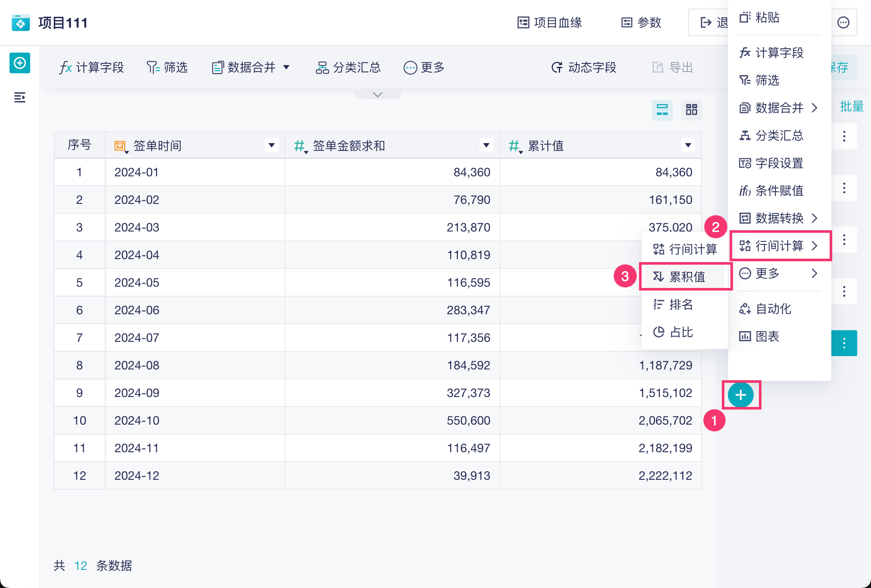Click 分类汇总 in the toolbar
Image resolution: width=871 pixels, height=588 pixels.
(x=348, y=67)
